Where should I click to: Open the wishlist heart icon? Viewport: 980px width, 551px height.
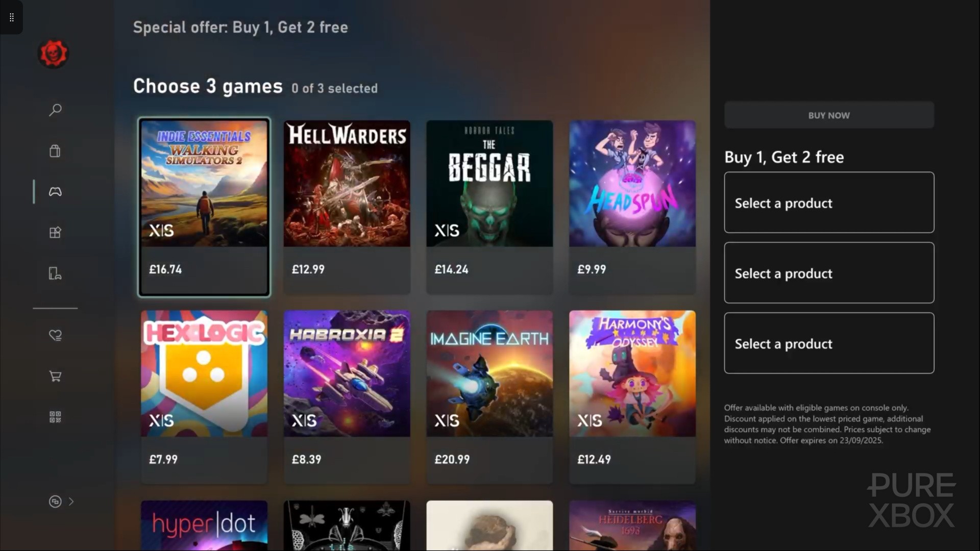[x=55, y=335]
